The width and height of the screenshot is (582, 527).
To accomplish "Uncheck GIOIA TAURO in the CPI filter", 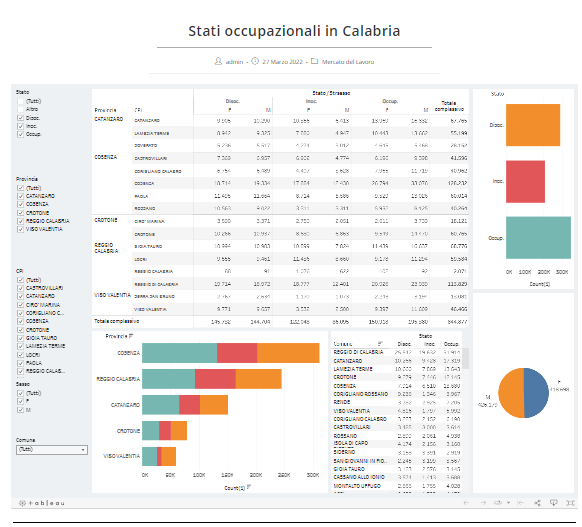I will click(20, 338).
